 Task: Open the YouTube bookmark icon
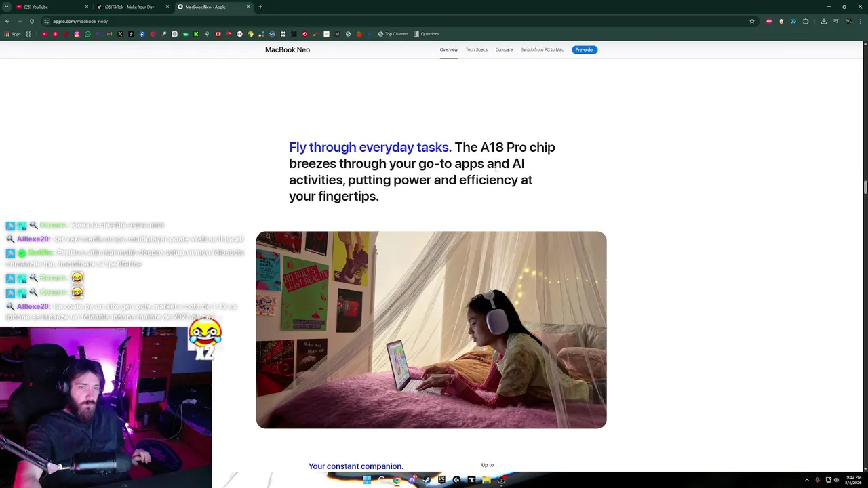click(x=44, y=34)
